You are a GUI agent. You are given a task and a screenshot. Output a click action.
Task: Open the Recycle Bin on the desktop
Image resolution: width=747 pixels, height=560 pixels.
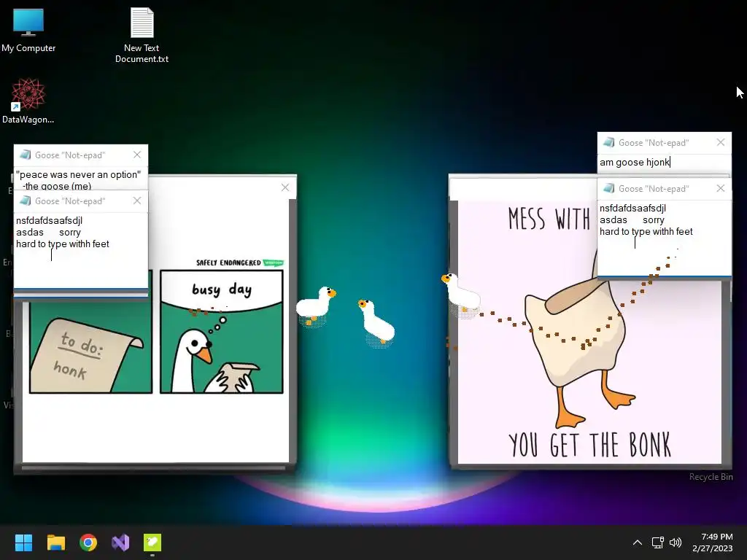coord(711,477)
